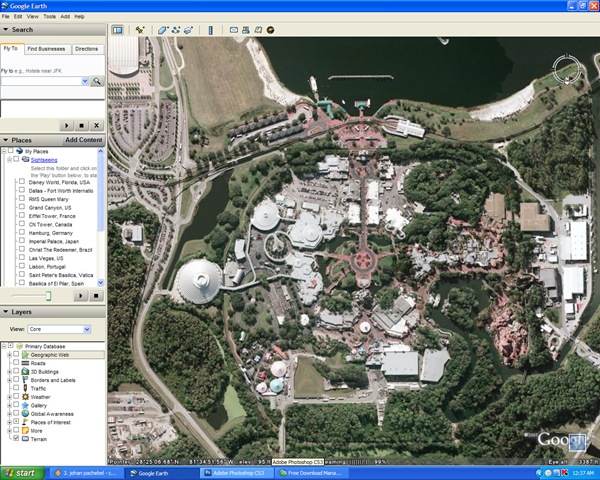Open the Tools menu

point(49,16)
